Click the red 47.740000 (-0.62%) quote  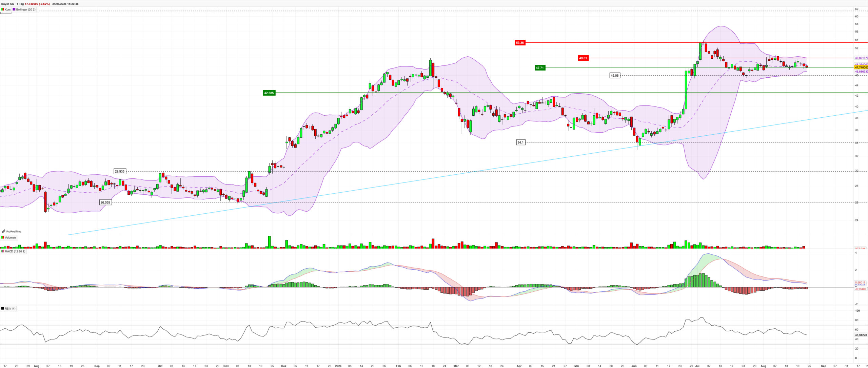[37, 4]
